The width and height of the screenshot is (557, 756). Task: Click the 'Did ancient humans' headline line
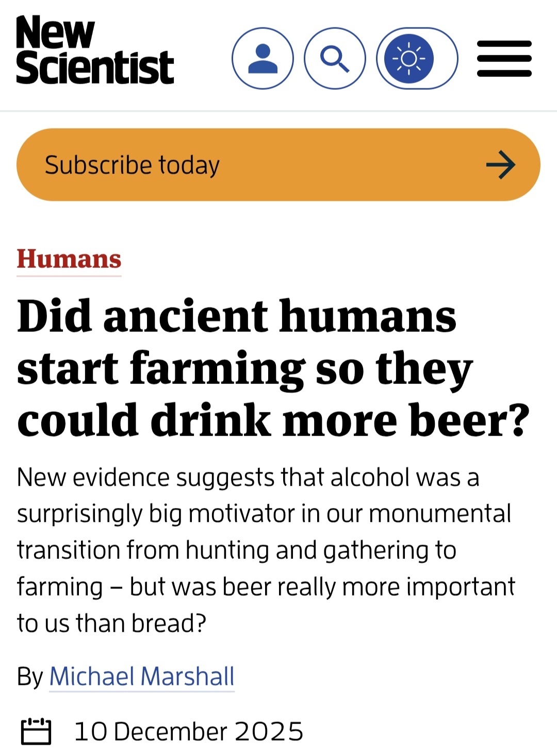[237, 316]
